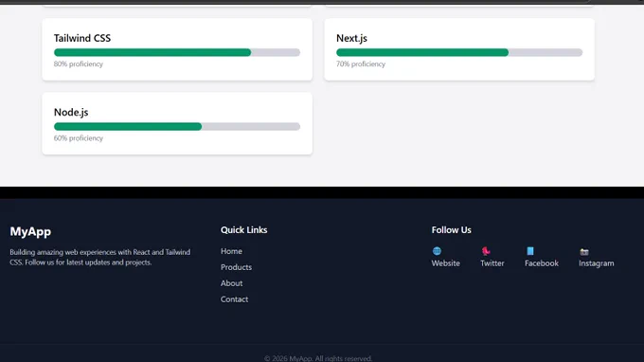Click the '60% proficiency' text
644x362 pixels.
click(x=79, y=138)
